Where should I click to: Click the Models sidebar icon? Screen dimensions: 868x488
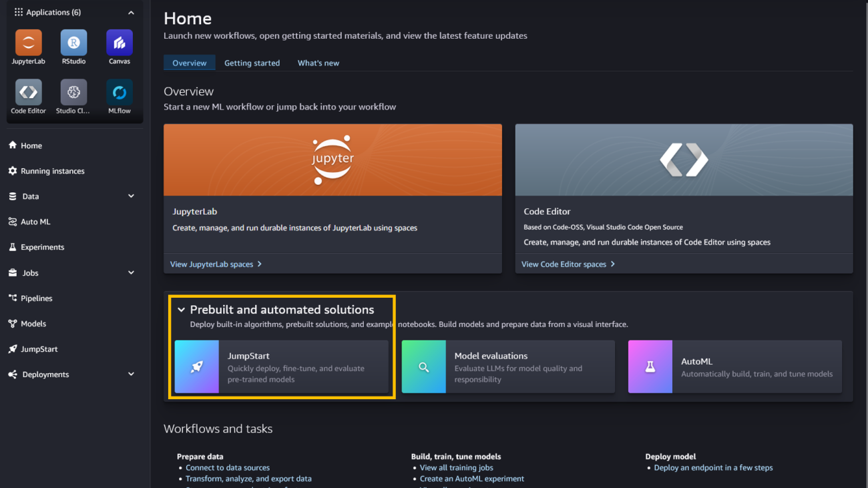tap(13, 324)
